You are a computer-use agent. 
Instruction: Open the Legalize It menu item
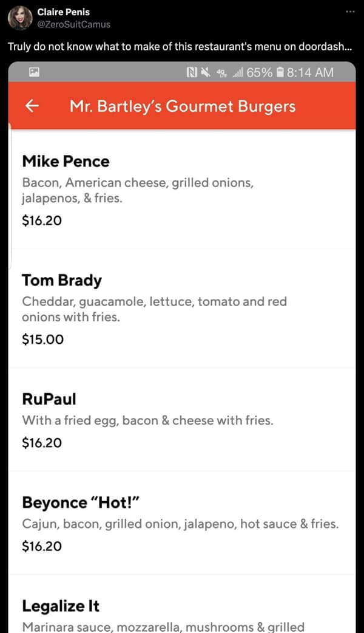(x=61, y=606)
